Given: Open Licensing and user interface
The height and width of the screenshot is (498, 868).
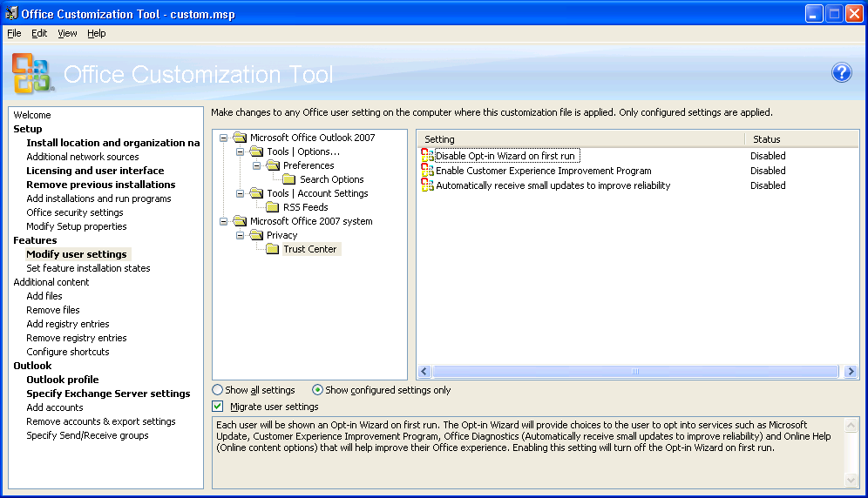Looking at the screenshot, I should (x=95, y=171).
